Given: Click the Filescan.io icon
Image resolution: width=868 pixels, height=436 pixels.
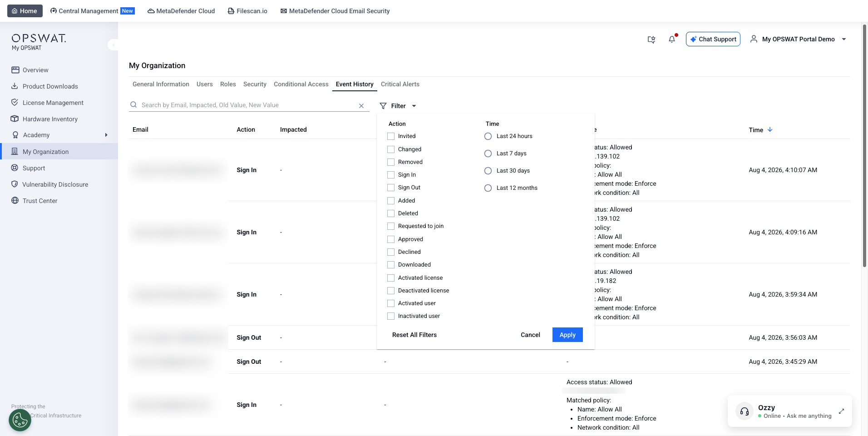Looking at the screenshot, I should point(231,11).
